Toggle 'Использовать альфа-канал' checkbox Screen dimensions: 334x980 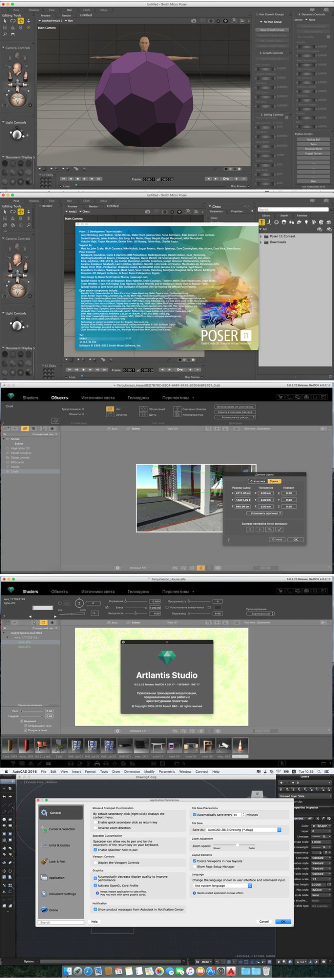click(x=167, y=607)
